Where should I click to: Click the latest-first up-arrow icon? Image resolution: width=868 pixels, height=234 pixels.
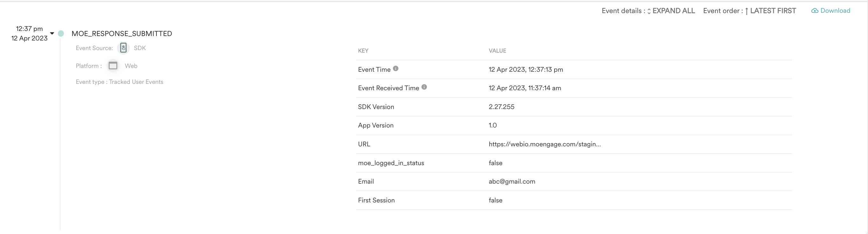pos(747,11)
